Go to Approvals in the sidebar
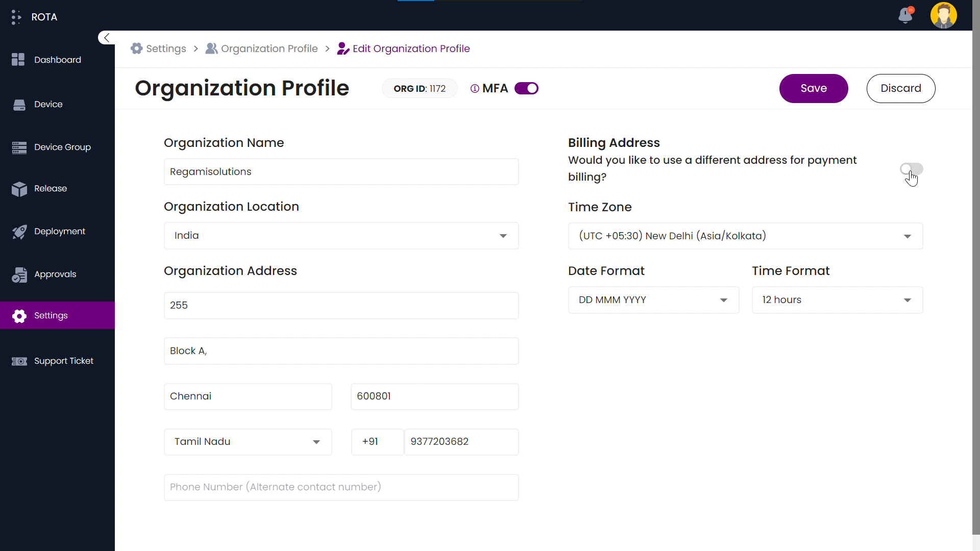 (x=55, y=274)
